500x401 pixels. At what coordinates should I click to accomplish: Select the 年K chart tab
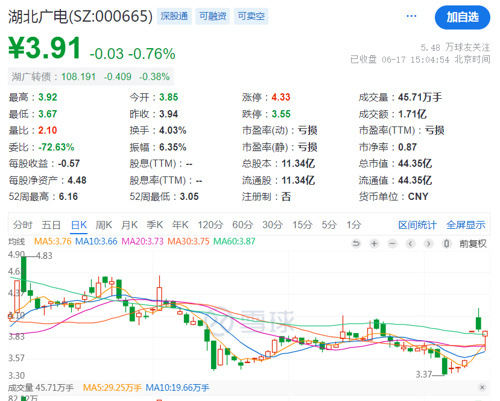tap(180, 225)
